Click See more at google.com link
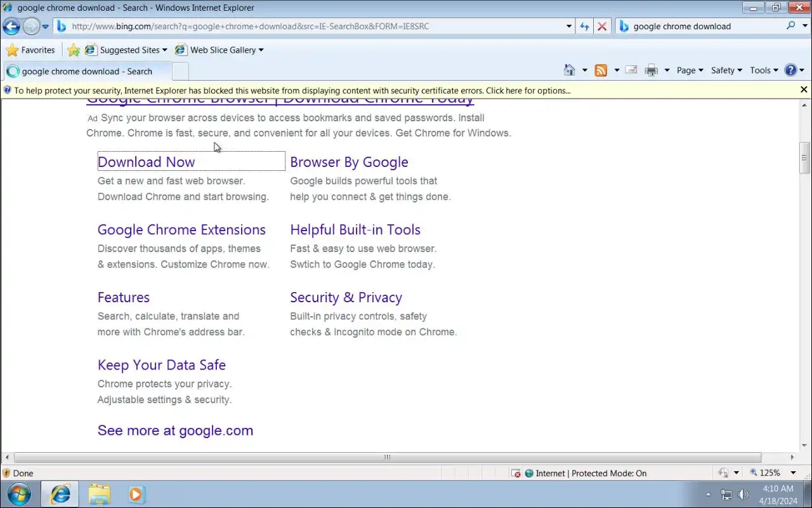The width and height of the screenshot is (812, 508). click(175, 431)
